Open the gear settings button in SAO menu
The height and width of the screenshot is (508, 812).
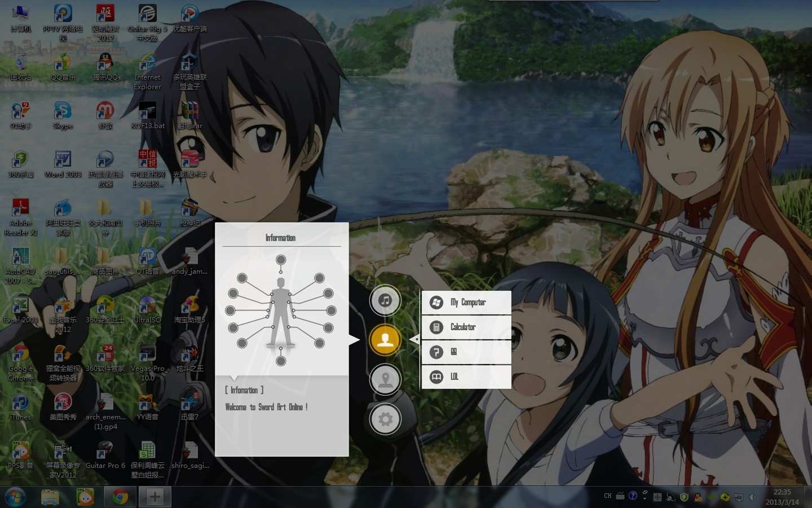(385, 419)
